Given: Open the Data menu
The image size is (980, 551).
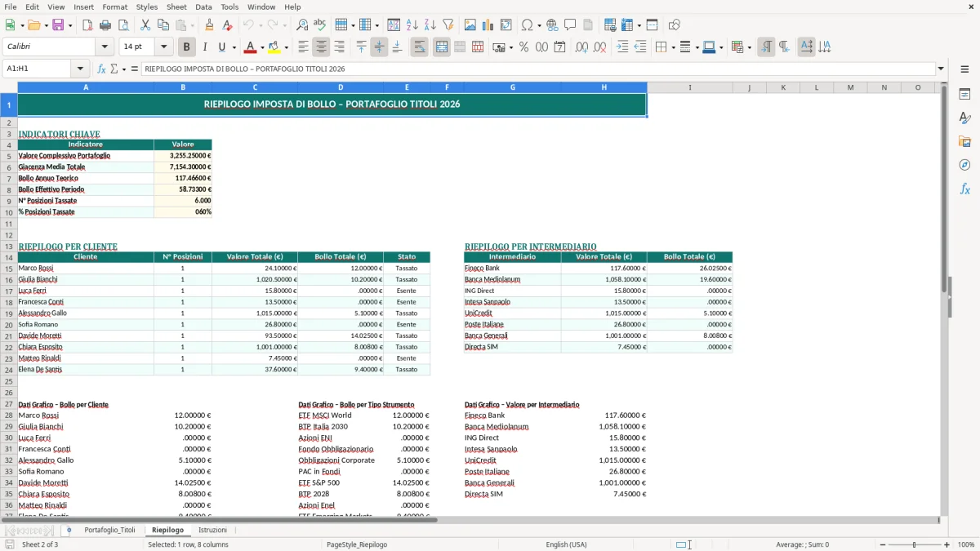Looking at the screenshot, I should point(203,7).
